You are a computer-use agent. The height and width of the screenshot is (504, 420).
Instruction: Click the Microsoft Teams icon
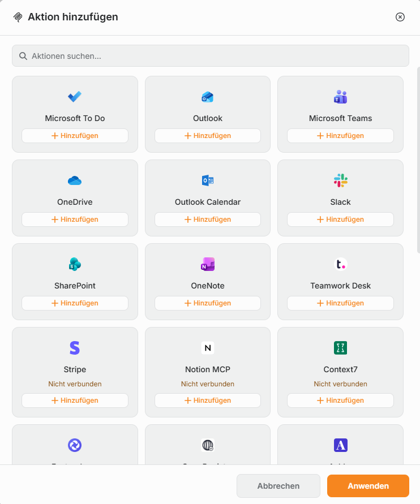coord(340,97)
